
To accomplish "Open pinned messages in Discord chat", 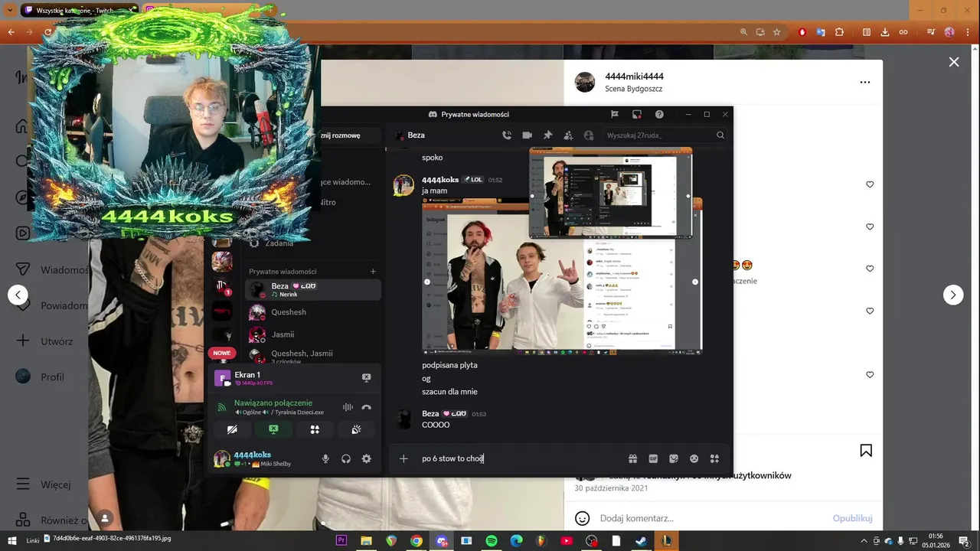I will (547, 135).
